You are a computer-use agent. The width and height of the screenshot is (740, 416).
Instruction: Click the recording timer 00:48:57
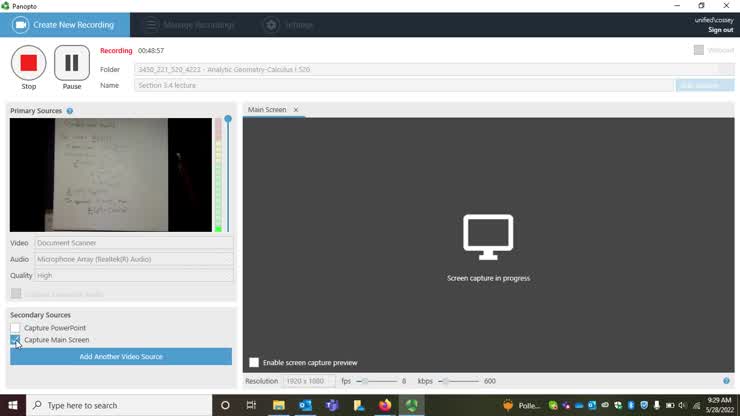pos(151,51)
